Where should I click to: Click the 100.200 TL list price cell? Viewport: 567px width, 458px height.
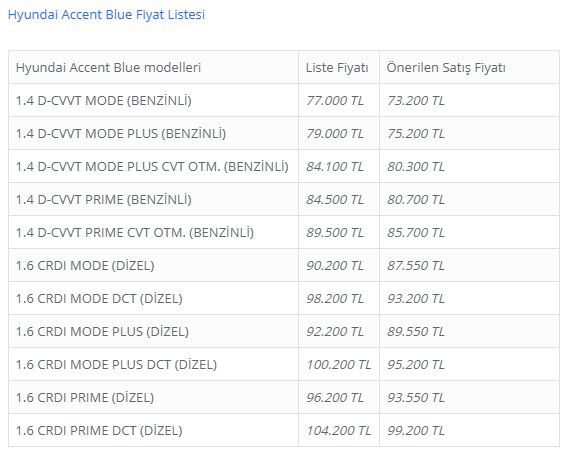[339, 364]
